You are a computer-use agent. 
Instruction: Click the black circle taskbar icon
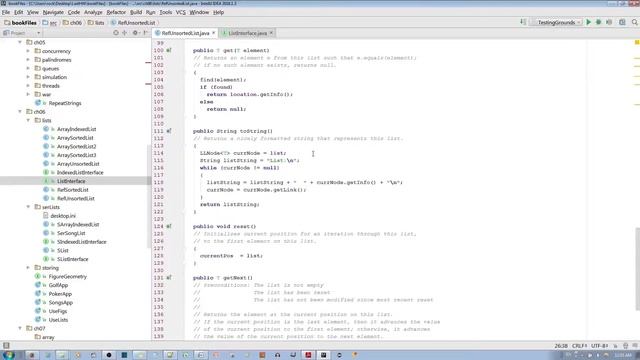click(109, 355)
